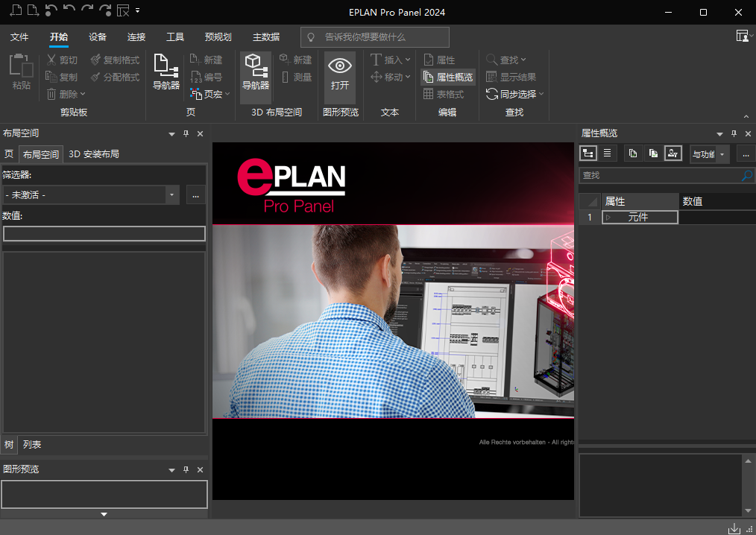
Task: Open the 筛选器 未激活 dropdown
Action: tap(173, 195)
